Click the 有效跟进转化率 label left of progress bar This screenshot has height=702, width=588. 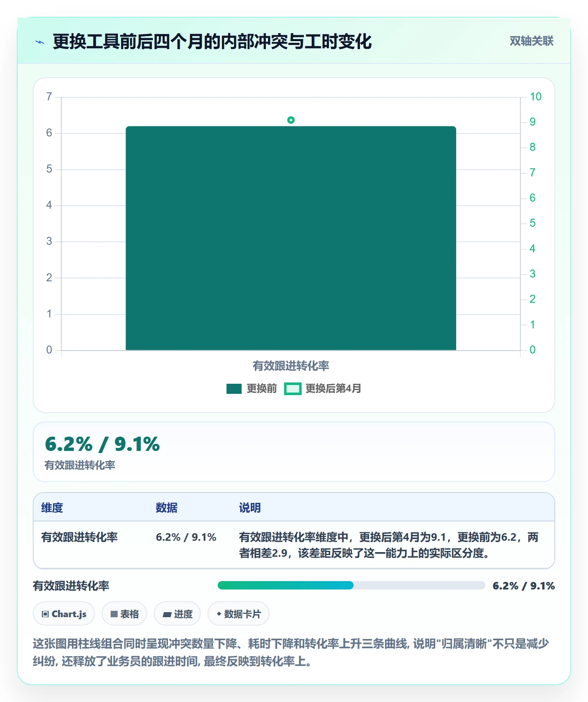click(71, 586)
